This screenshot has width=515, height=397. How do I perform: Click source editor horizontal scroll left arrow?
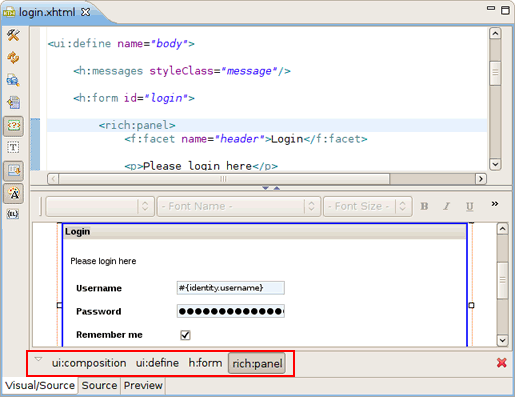pyautogui.click(x=53, y=179)
